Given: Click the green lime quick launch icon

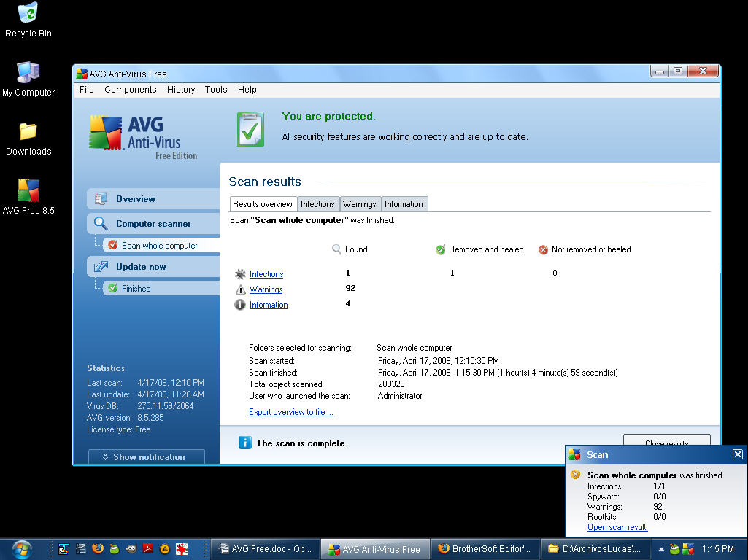Looking at the screenshot, I should (x=115, y=548).
